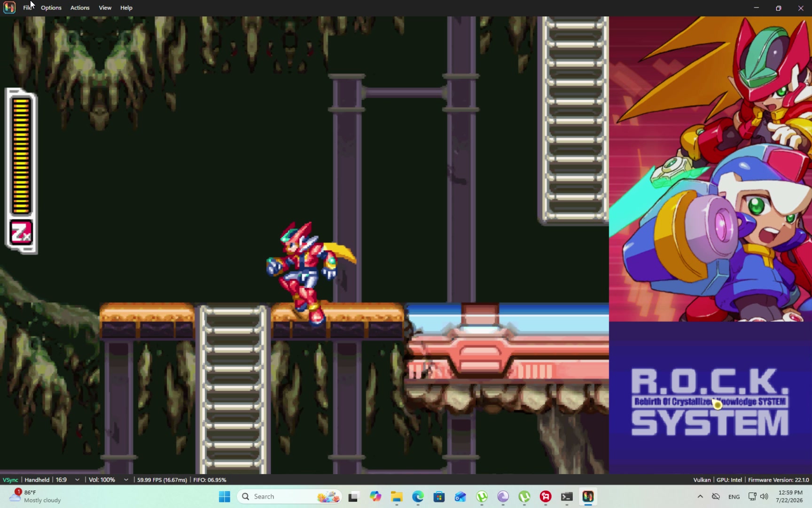This screenshot has height=508, width=812.
Task: Click the Zero and X artwork panel
Action: (x=710, y=169)
